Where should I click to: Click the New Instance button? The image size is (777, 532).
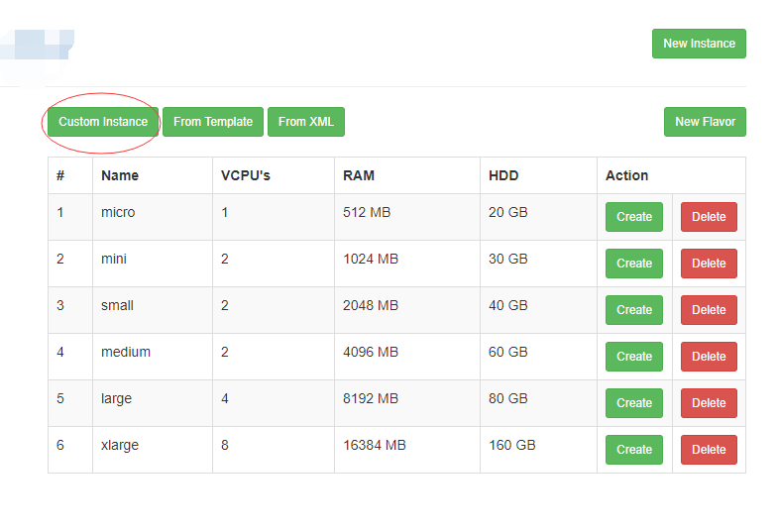point(699,44)
